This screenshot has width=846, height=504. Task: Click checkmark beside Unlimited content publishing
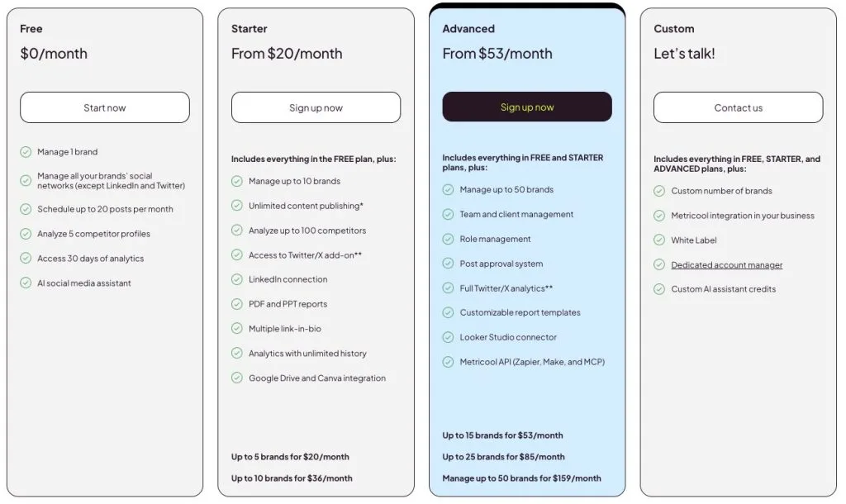[237, 206]
